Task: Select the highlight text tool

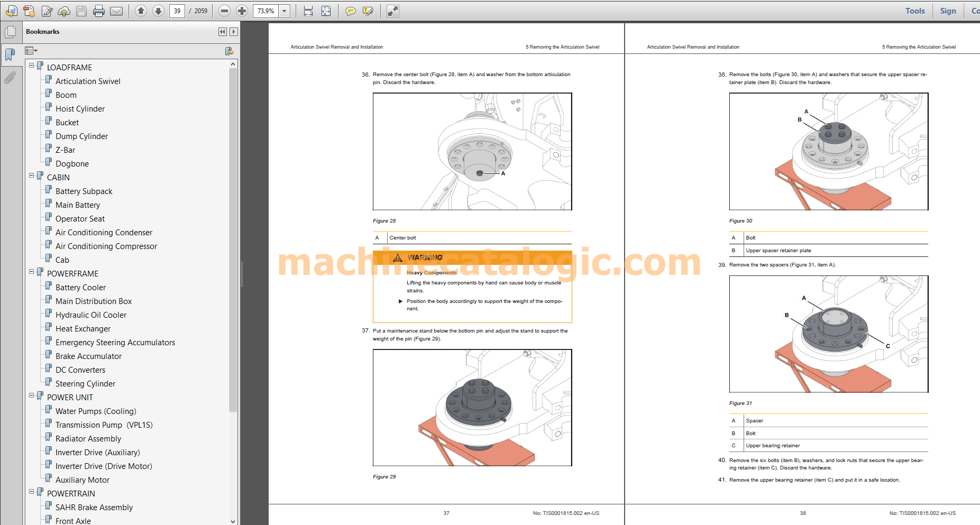Action: click(x=368, y=11)
